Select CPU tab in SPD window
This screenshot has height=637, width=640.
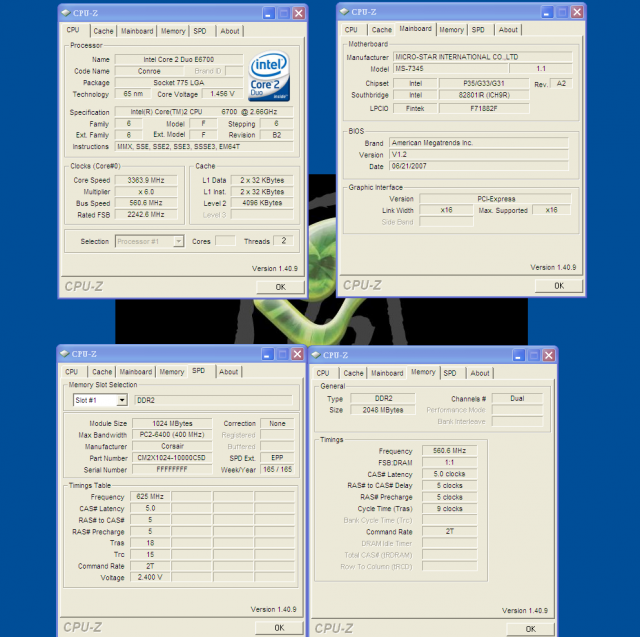71,372
